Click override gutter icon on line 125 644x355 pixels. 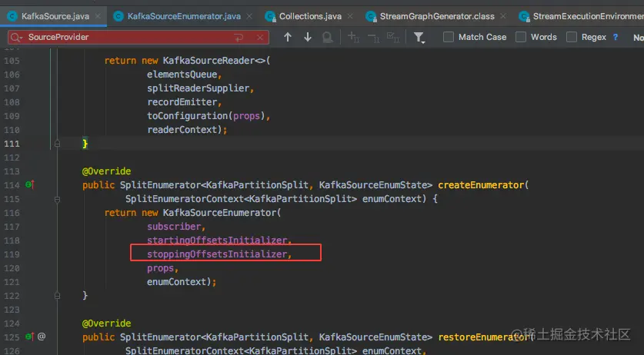[29, 337]
